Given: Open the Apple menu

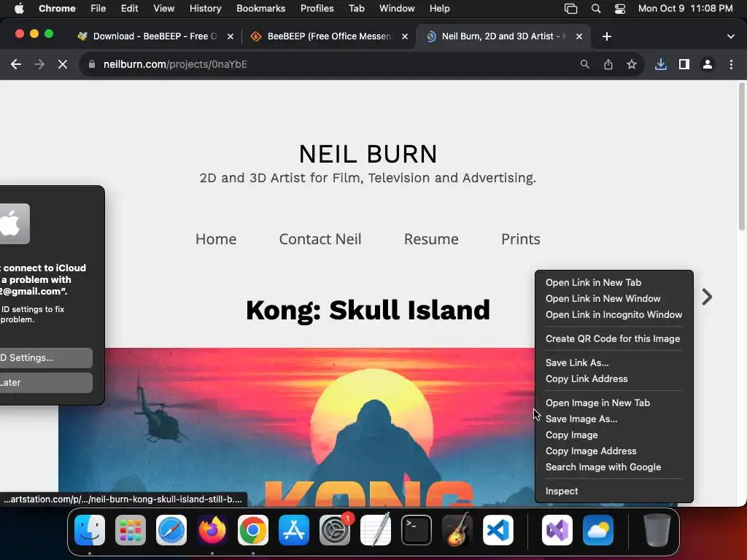Looking at the screenshot, I should (19, 9).
